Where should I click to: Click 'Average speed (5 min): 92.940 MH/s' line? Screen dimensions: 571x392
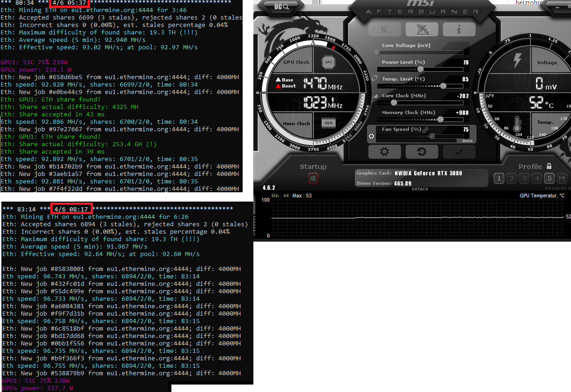[x=73, y=40]
